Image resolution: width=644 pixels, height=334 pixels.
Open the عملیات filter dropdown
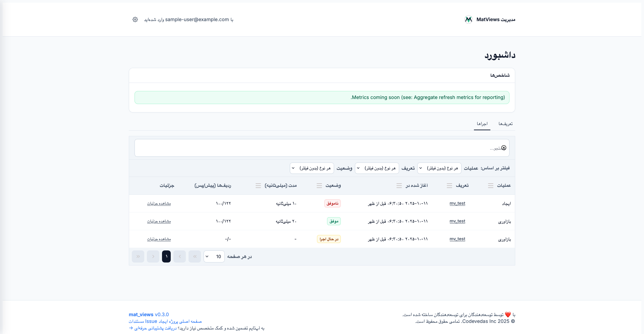(x=439, y=168)
